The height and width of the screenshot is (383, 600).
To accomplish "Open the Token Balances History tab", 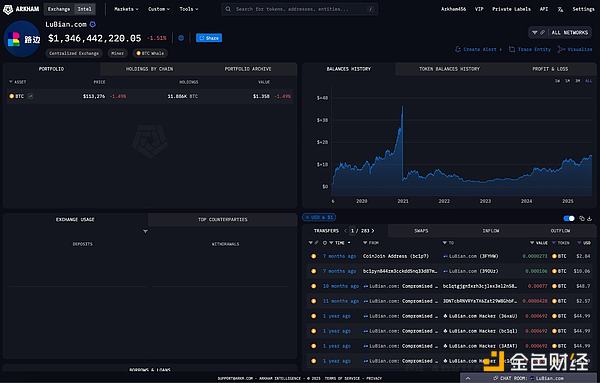I will [449, 69].
